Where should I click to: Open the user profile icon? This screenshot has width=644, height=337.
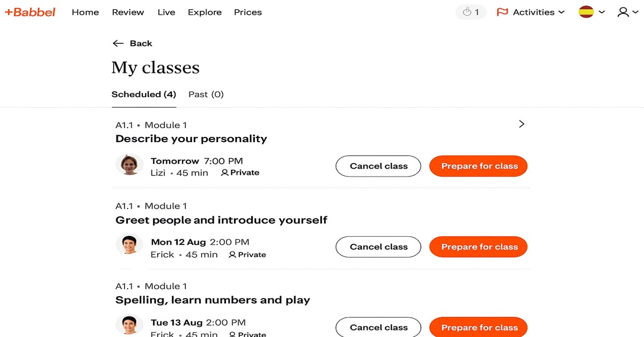pyautogui.click(x=623, y=12)
